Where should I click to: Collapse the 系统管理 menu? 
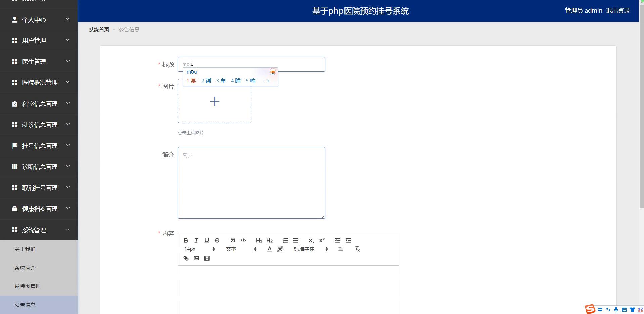tap(39, 230)
